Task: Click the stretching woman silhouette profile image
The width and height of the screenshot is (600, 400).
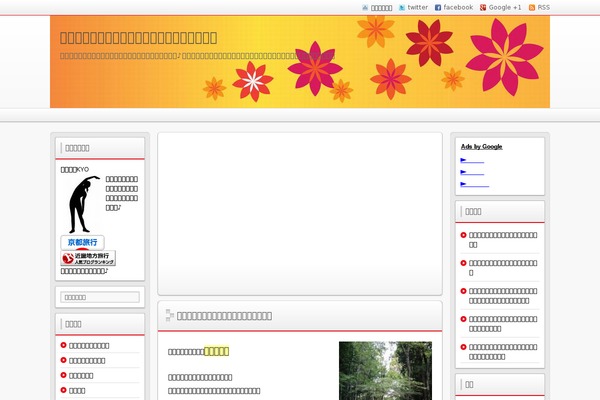Action: pyautogui.click(x=82, y=204)
